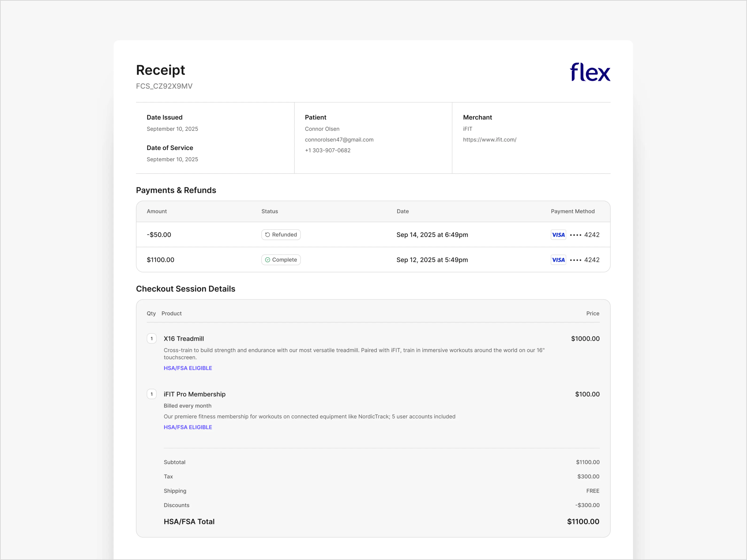747x560 pixels.
Task: Click the -$50.00 refund amount
Action: tap(159, 235)
